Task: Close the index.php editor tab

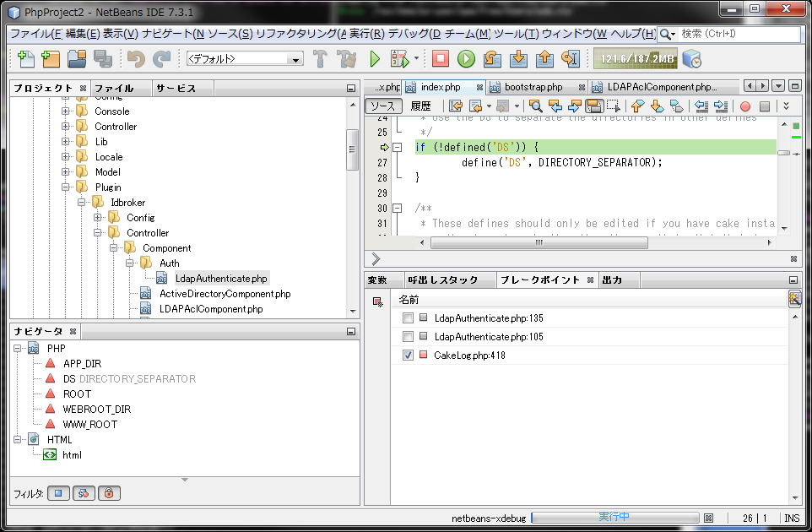Action: coord(479,87)
